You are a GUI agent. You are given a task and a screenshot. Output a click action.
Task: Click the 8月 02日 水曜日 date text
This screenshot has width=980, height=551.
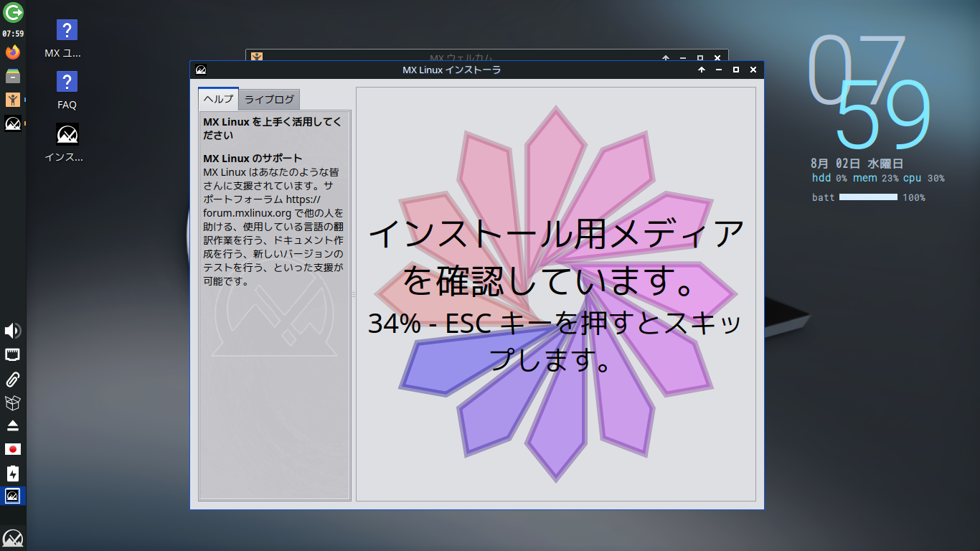(x=857, y=163)
